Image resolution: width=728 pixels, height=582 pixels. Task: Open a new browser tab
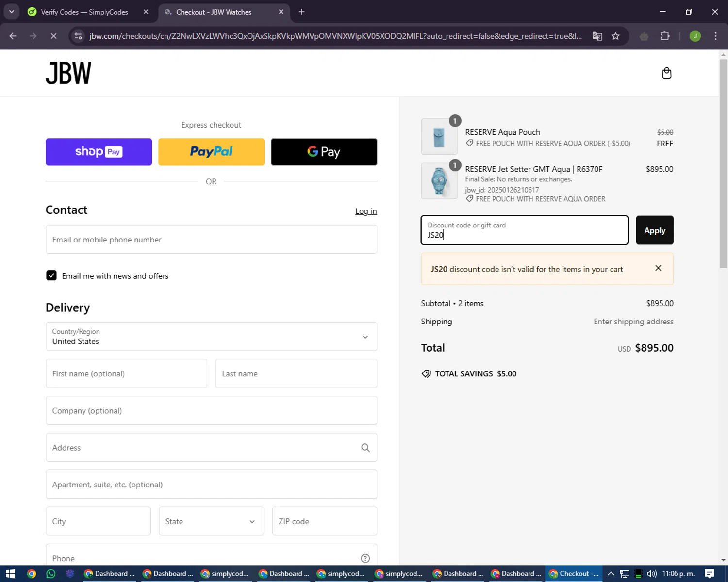(x=301, y=12)
